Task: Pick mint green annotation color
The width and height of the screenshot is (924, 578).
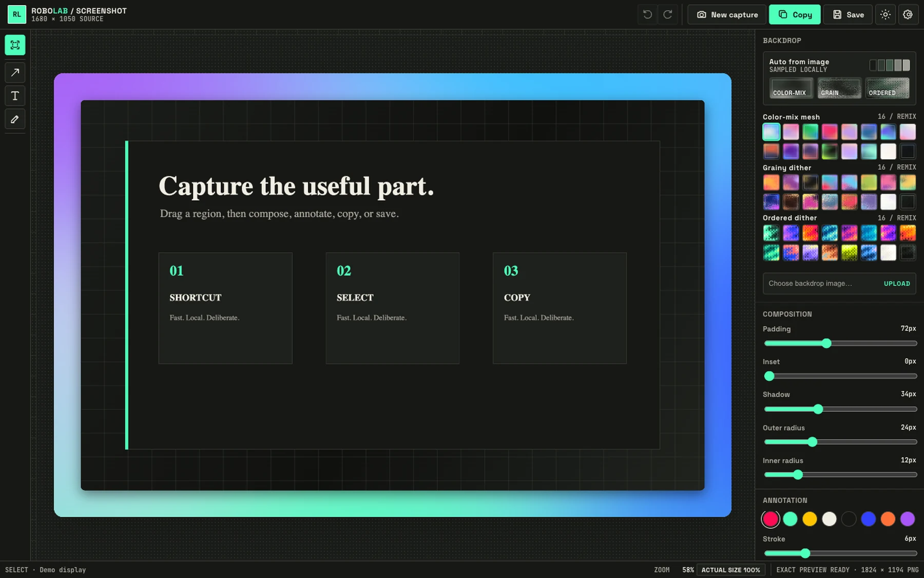Action: (x=790, y=519)
